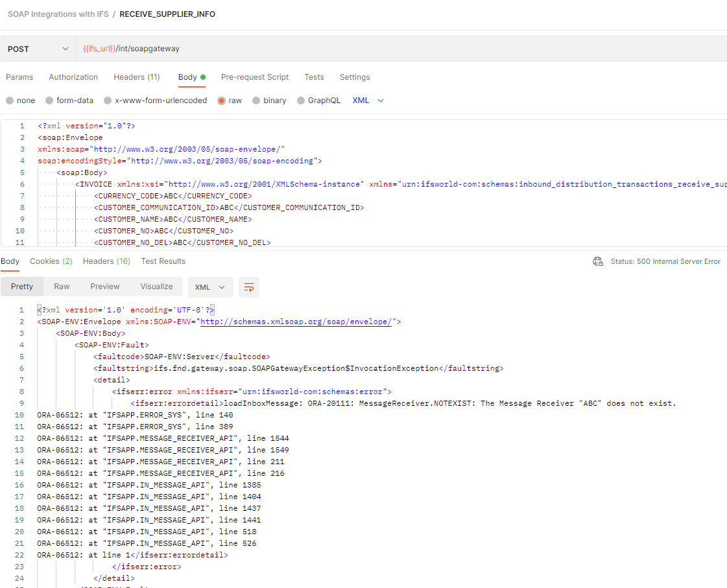
Task: Click the CUSTOMER_COMMUNICATION_ID line in request body
Action: pos(229,207)
